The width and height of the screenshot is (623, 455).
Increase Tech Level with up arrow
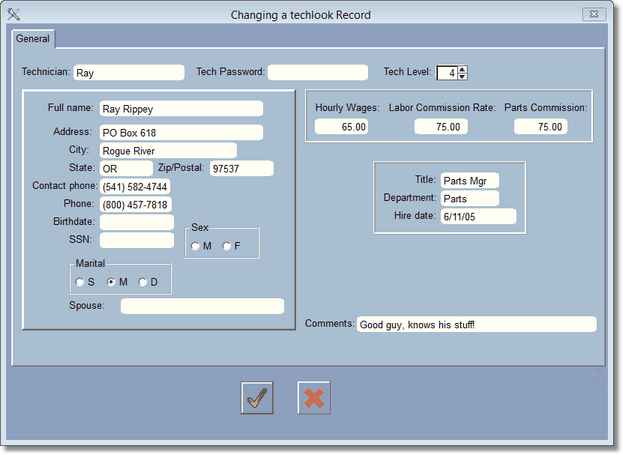pos(463,69)
